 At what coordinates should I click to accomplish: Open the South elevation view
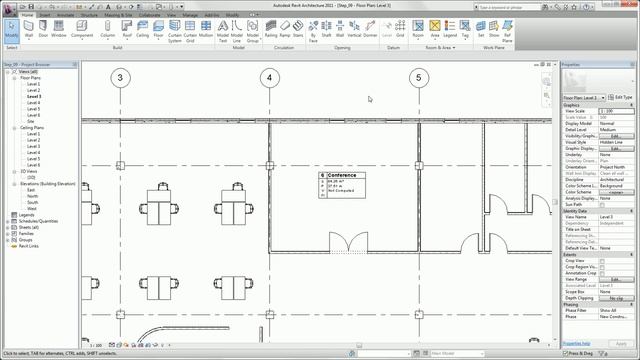[33, 202]
